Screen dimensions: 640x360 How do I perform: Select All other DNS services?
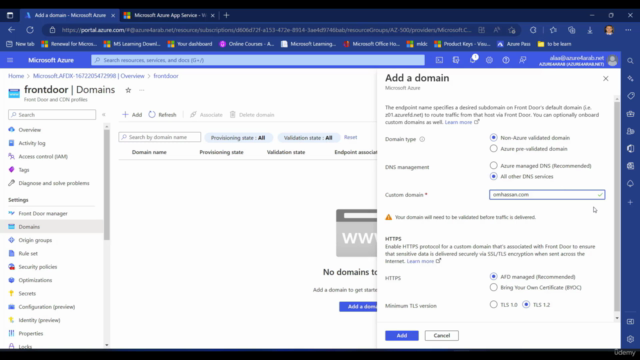click(x=493, y=176)
